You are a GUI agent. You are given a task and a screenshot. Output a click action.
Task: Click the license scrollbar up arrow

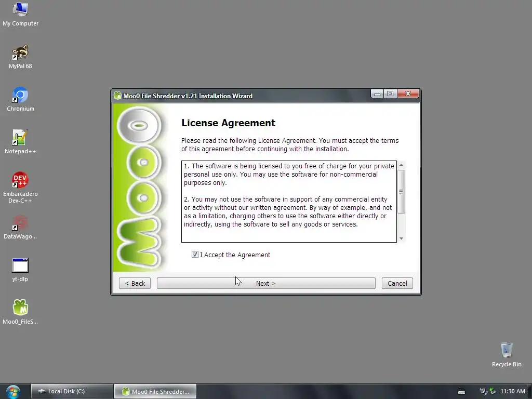(402, 165)
